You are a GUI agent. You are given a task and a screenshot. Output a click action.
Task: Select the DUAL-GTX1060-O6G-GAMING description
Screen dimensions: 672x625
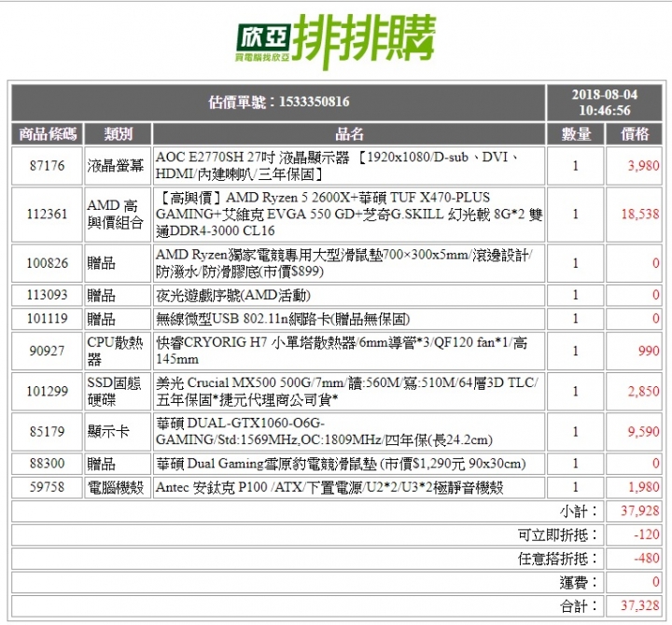pos(349,431)
